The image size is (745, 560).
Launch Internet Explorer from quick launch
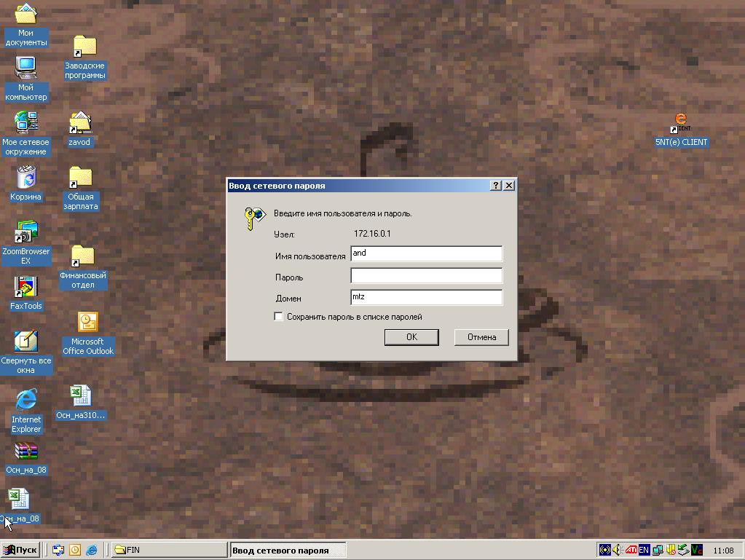[92, 550]
